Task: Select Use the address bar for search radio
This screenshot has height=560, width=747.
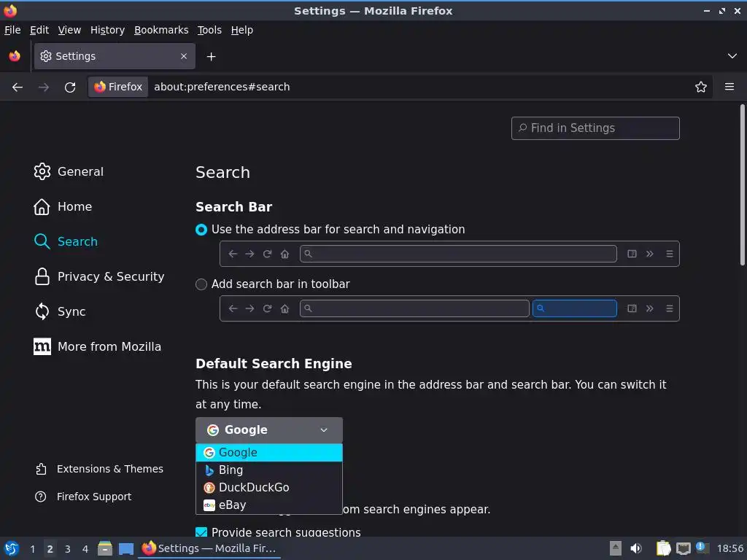Action: pos(201,230)
